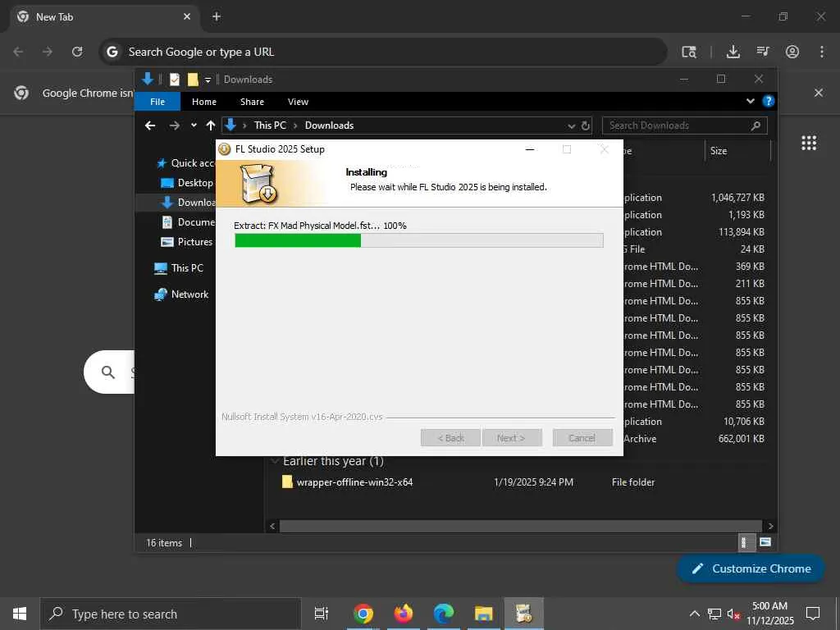Click the Explorer quick access properties icon
This screenshot has width=840, height=630.
coord(175,80)
